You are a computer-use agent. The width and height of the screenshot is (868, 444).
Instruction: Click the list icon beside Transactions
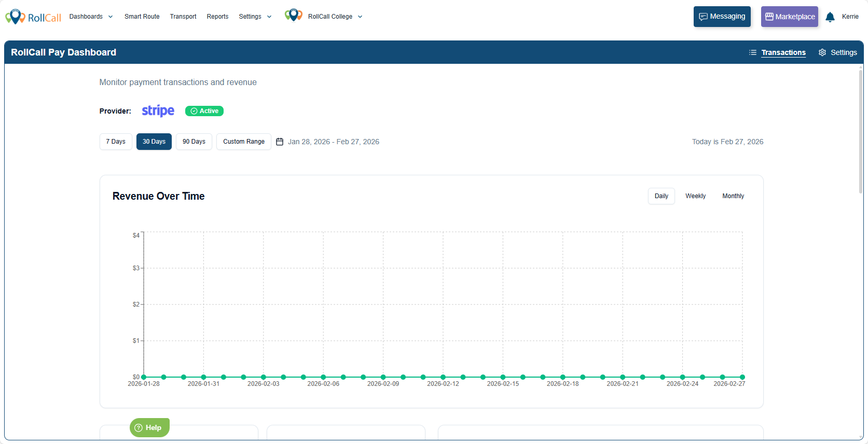tap(752, 52)
